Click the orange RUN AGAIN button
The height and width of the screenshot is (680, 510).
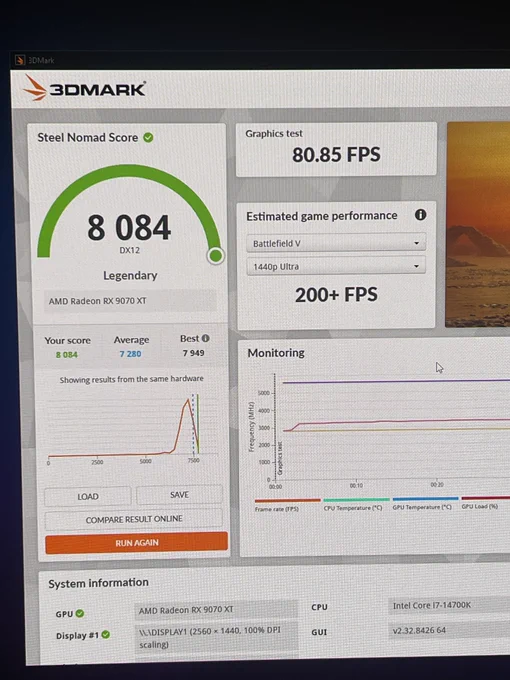(137, 543)
